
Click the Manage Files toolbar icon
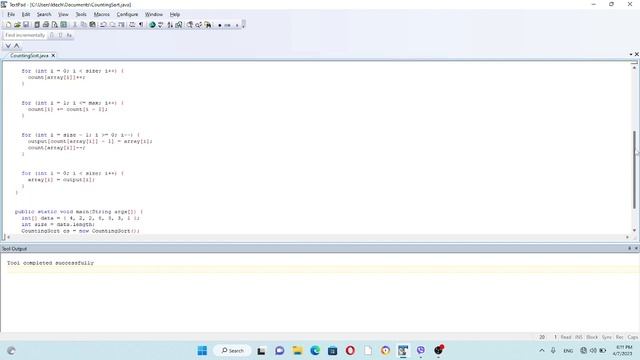pos(37,25)
